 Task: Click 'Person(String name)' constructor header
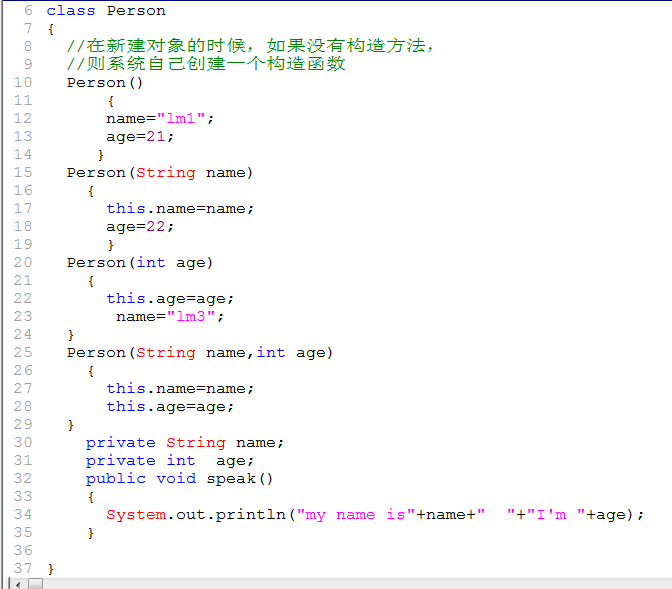[160, 173]
